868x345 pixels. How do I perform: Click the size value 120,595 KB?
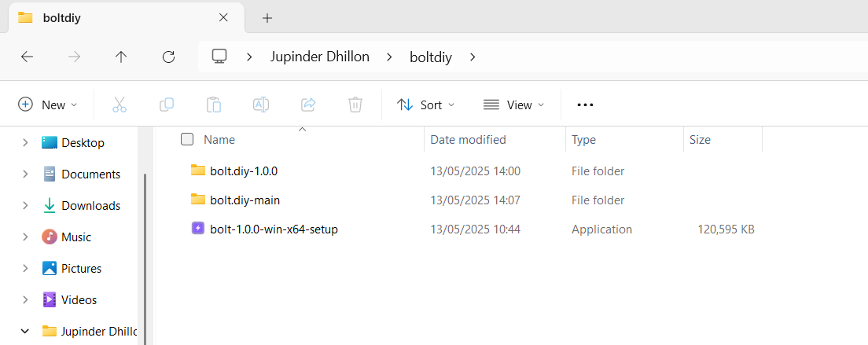[x=726, y=229]
